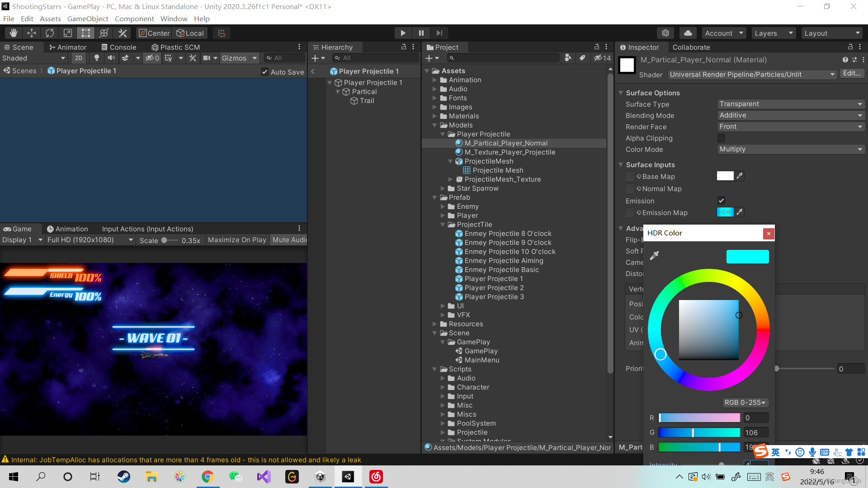Screen dimensions: 868x488
Task: Select the combined Transform tool
Action: pos(104,33)
